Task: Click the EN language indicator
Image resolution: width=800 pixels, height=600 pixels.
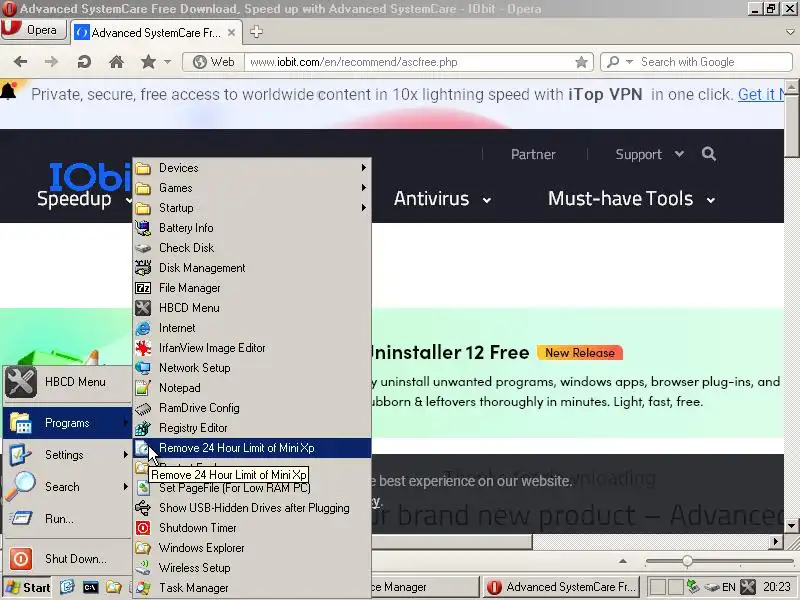Action: [x=729, y=587]
